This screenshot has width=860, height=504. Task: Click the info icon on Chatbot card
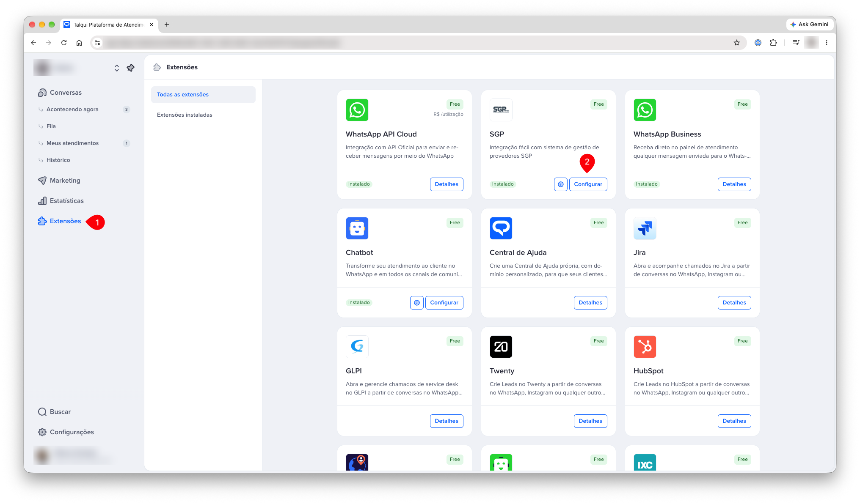pyautogui.click(x=416, y=303)
